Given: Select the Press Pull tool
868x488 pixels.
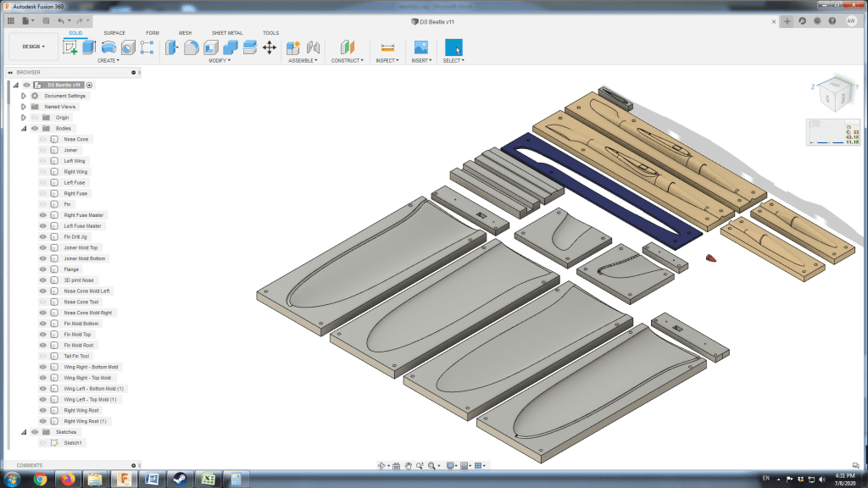Looking at the screenshot, I should (172, 47).
